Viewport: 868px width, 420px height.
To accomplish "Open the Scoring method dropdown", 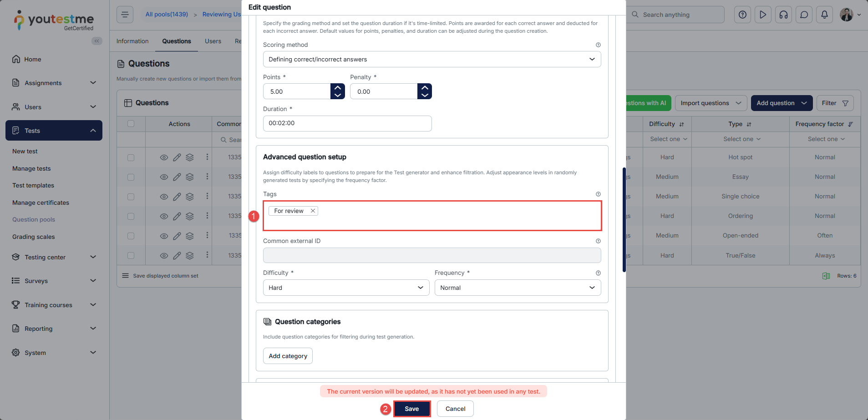I will (431, 59).
